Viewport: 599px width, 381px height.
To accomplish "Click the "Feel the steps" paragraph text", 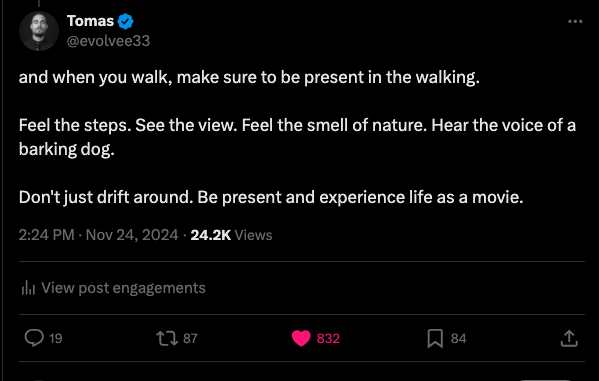I will pyautogui.click(x=297, y=137).
